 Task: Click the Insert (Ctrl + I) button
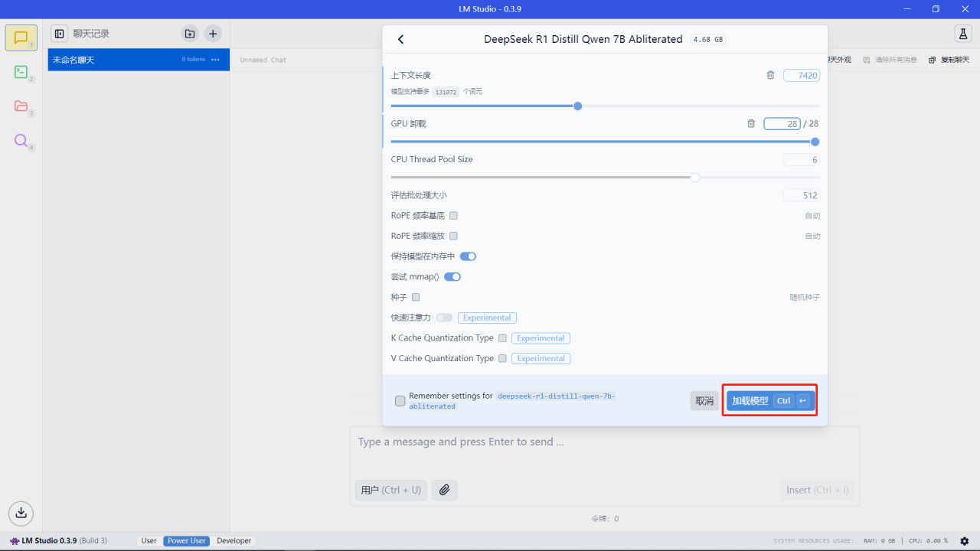point(818,490)
